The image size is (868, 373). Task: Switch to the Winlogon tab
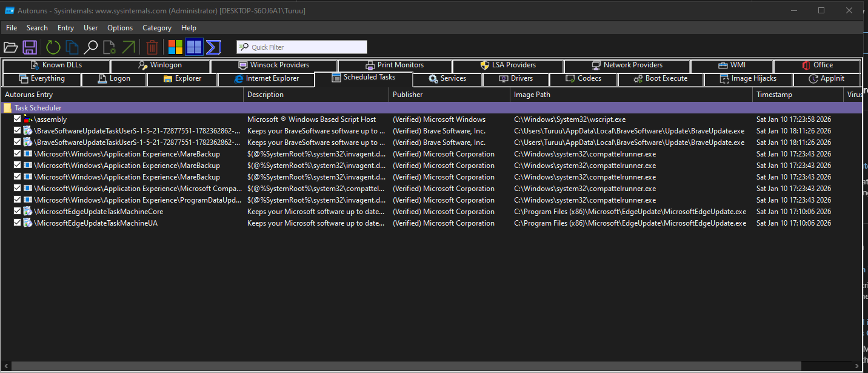tap(160, 66)
